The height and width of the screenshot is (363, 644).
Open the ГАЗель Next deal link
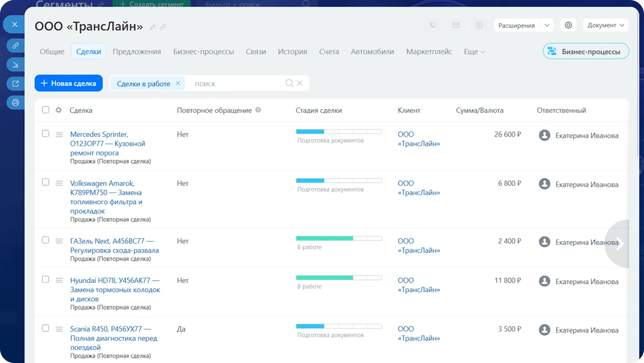(x=114, y=246)
